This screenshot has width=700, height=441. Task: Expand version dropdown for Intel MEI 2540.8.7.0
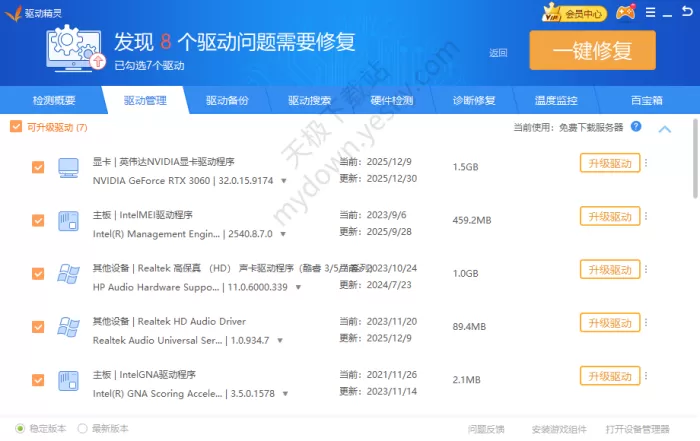[x=283, y=234]
